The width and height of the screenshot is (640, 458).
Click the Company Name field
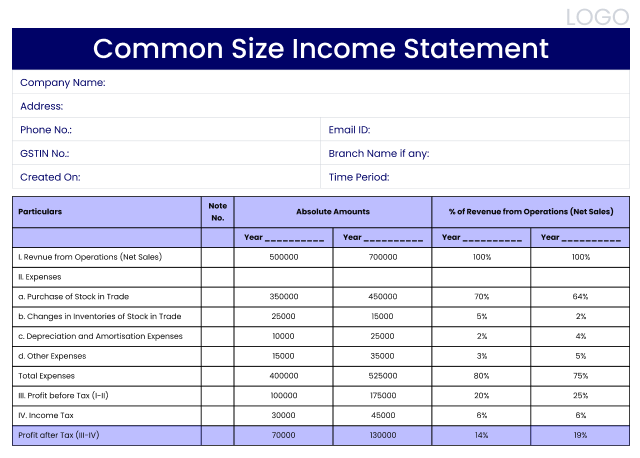point(321,82)
